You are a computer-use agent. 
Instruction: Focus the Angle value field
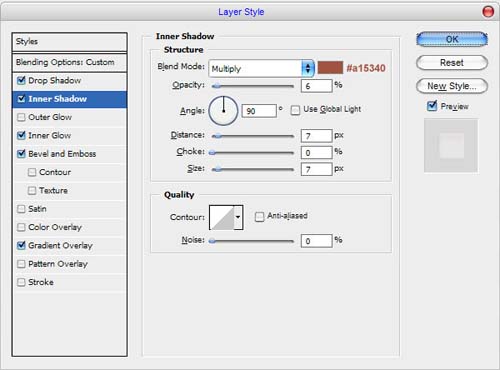259,111
